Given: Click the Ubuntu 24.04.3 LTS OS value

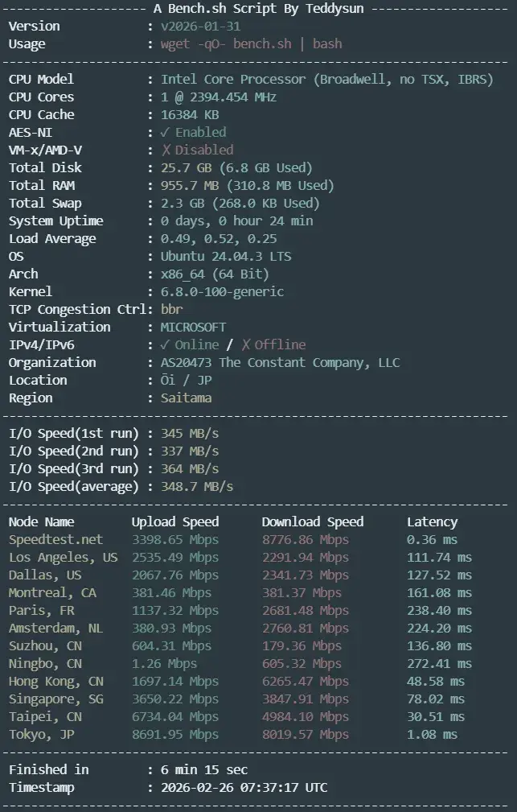Looking at the screenshot, I should click(226, 256).
